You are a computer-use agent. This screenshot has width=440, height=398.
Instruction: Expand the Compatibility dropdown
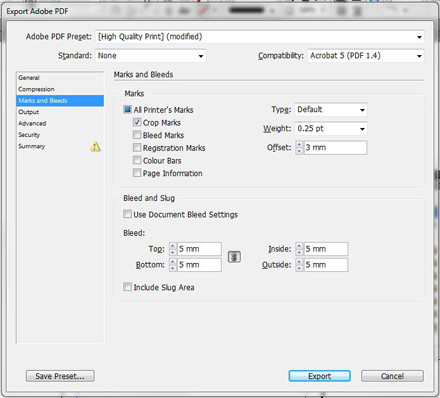pos(366,56)
